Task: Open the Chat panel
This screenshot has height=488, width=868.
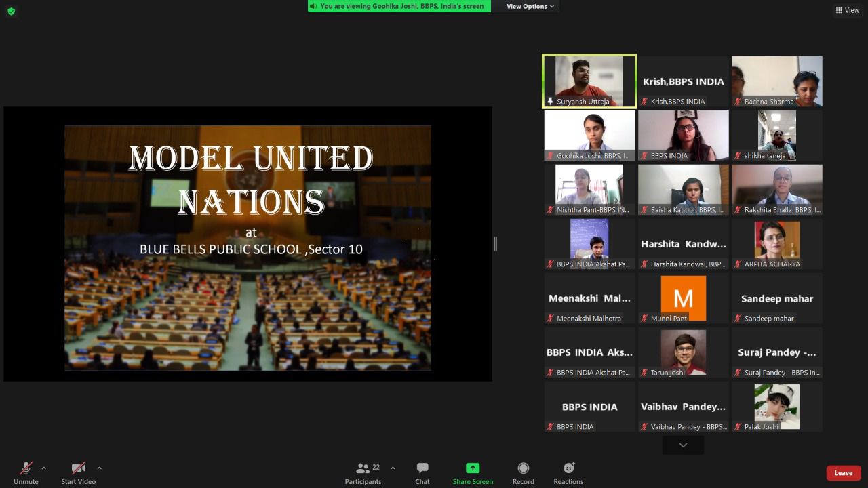Action: click(x=422, y=472)
